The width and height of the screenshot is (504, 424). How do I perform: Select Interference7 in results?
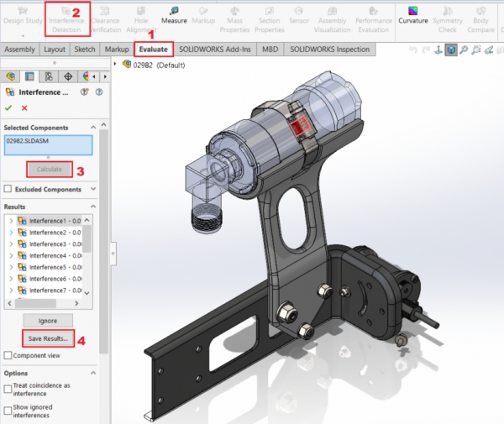[x=50, y=291]
